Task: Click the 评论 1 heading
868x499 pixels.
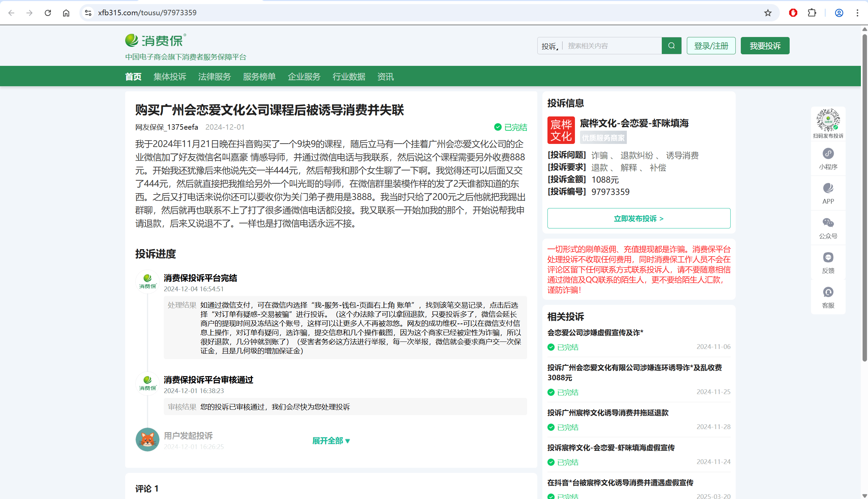Action: (x=147, y=488)
